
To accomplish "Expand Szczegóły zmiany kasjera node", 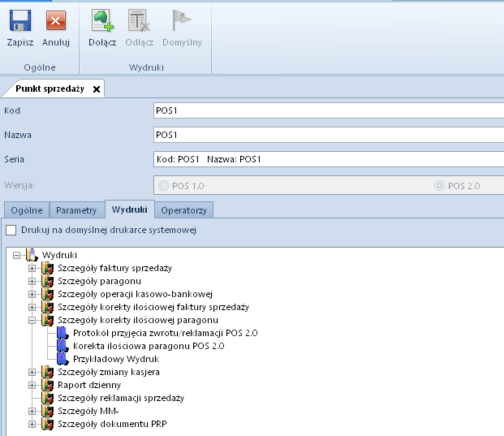I will click(32, 373).
